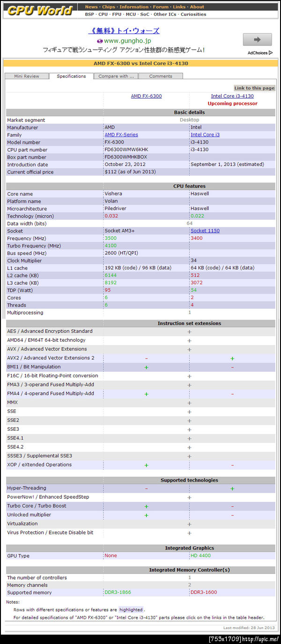
Task: Switch to the Comments tab
Action: 161,76
